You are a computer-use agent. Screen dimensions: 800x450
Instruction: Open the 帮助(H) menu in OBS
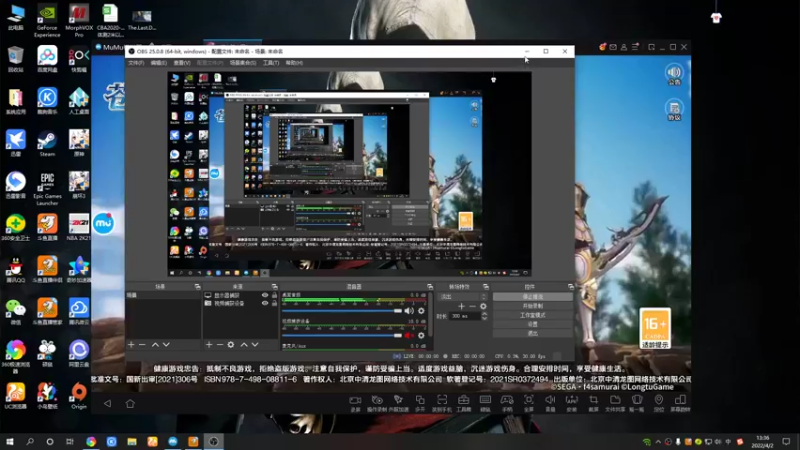pos(294,63)
